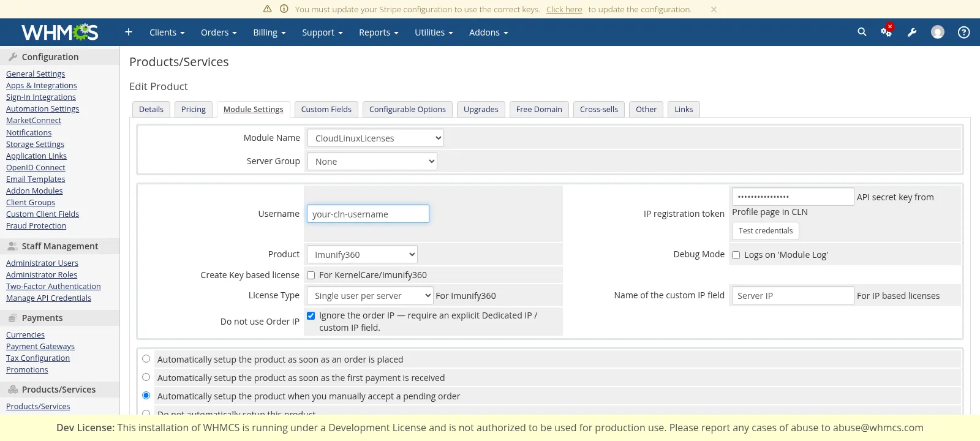Select setup when manually accepting pending order
980x441 pixels.
(x=146, y=396)
